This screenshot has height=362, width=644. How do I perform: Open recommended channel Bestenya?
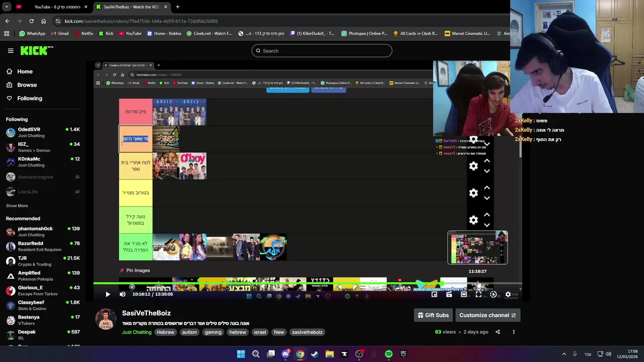coord(43,320)
